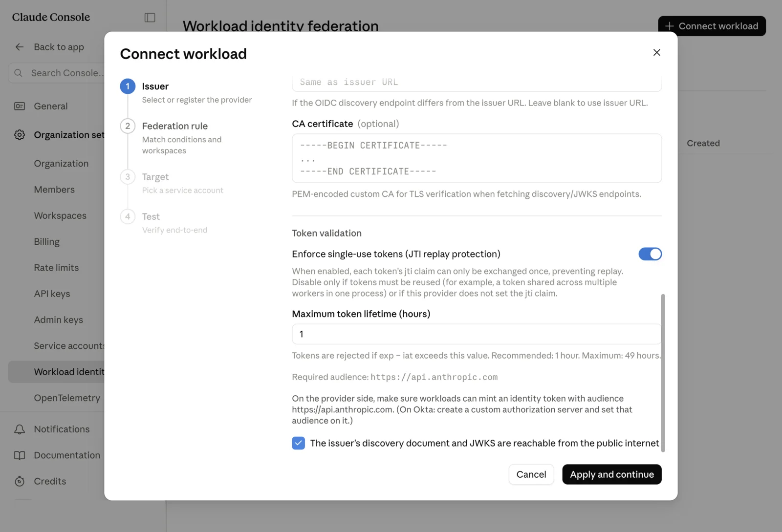Image resolution: width=782 pixels, height=532 pixels.
Task: Click the Maximum token lifetime field
Action: [x=477, y=334]
